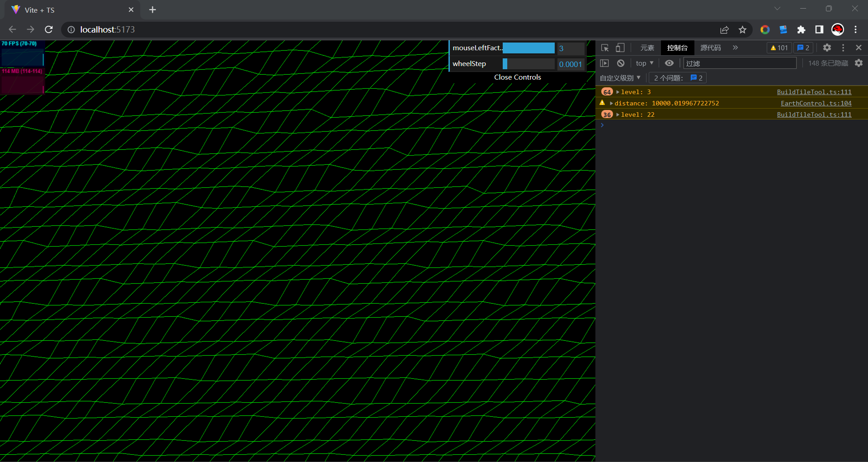Clear the console with the block icon
Screen dimensions: 868x462
click(x=621, y=63)
